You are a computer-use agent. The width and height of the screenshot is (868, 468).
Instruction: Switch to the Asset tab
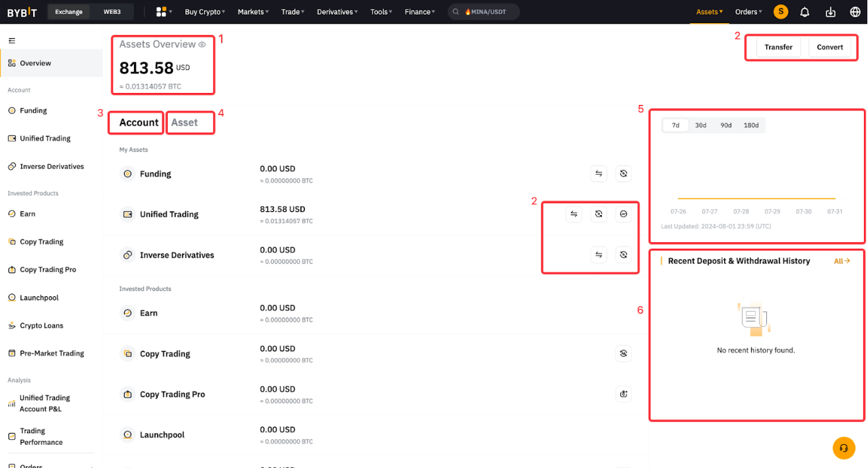(184, 123)
